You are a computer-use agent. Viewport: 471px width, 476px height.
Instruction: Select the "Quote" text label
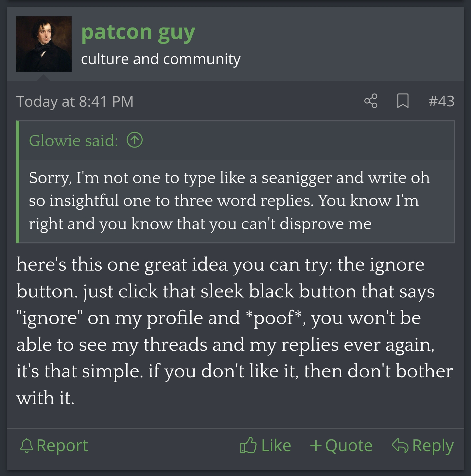click(349, 446)
